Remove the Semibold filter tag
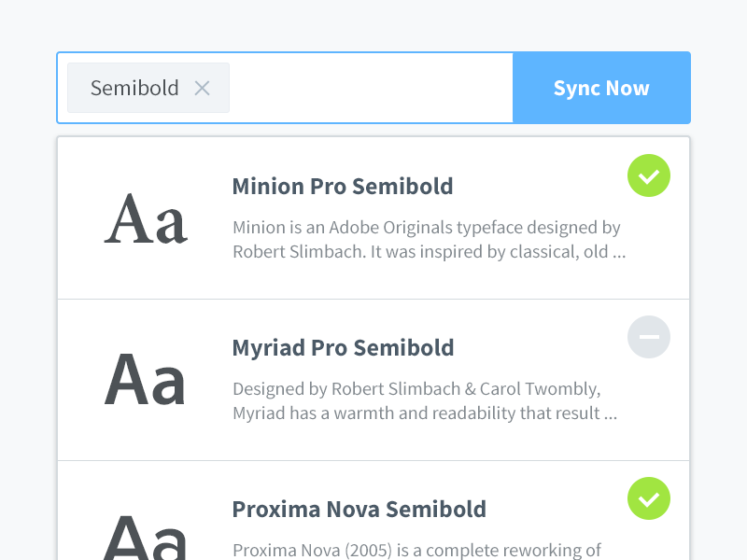 click(x=202, y=88)
